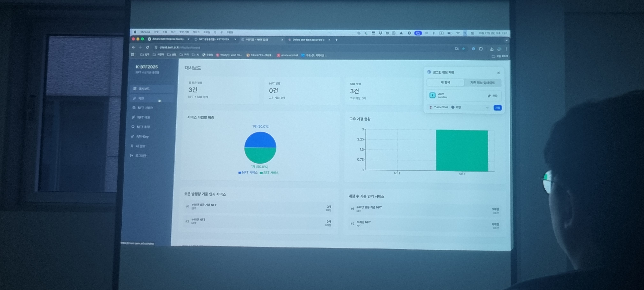Click the K-BTF2025 logo title

pos(147,67)
